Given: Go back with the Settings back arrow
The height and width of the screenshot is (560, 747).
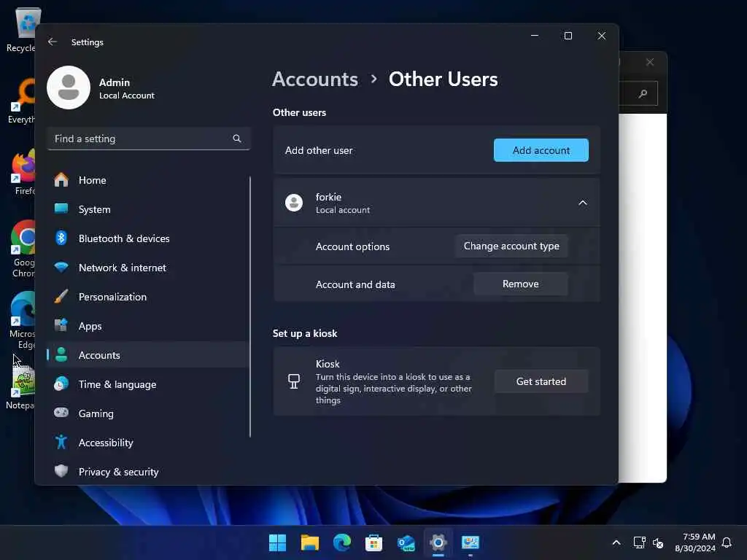Looking at the screenshot, I should [53, 42].
